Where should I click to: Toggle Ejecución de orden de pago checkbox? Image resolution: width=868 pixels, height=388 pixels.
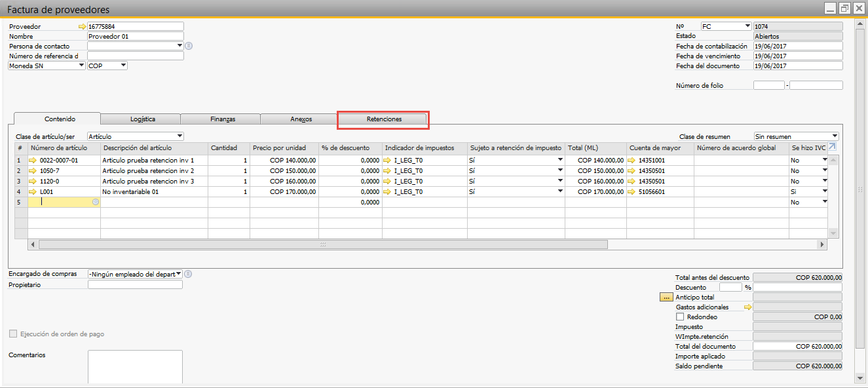point(13,334)
